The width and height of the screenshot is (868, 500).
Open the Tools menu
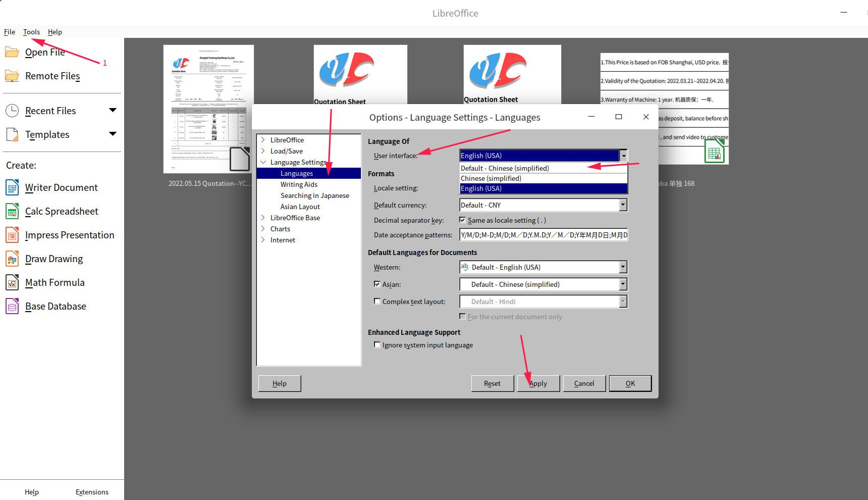coord(31,32)
